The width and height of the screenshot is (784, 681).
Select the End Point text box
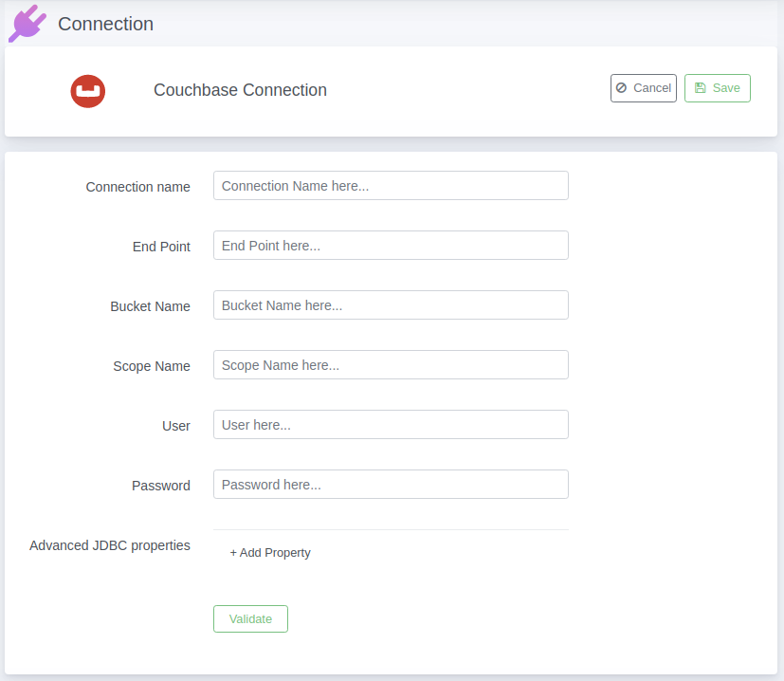pyautogui.click(x=391, y=246)
